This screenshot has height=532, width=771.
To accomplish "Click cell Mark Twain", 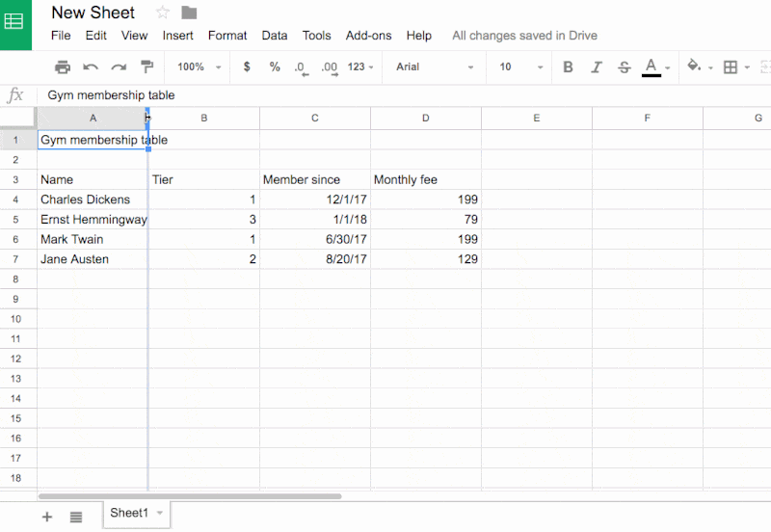I will pos(93,239).
